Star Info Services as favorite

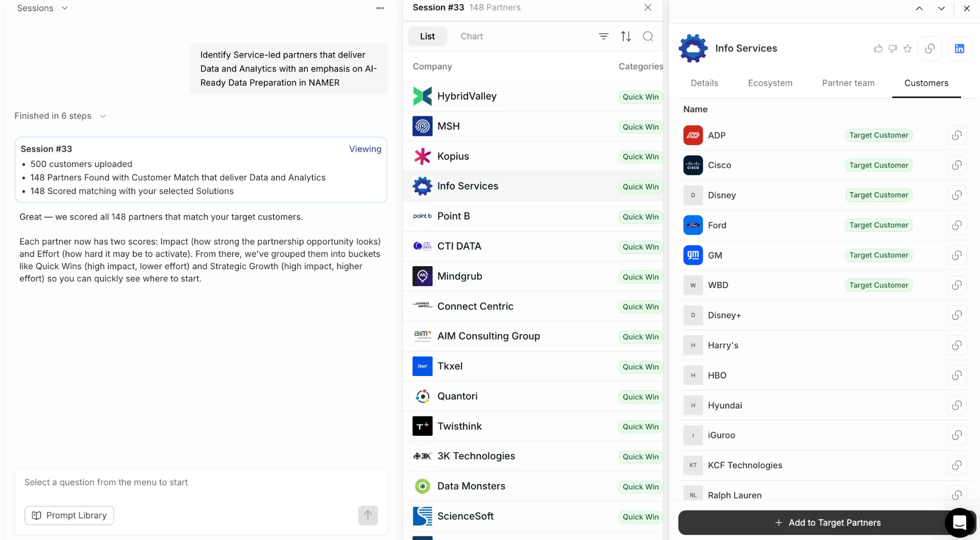click(x=908, y=49)
